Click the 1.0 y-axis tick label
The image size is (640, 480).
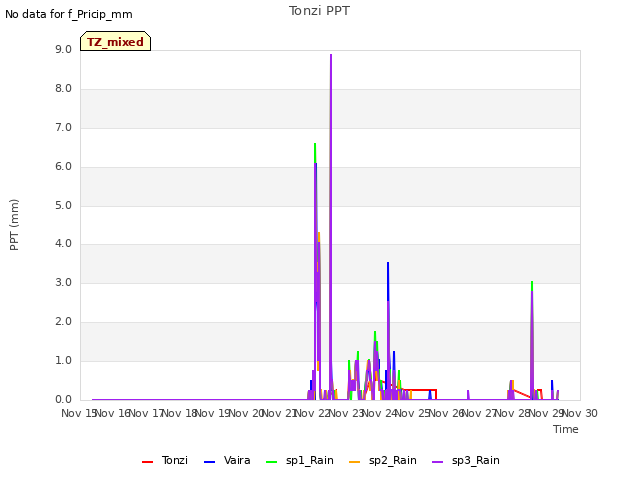pos(63,360)
